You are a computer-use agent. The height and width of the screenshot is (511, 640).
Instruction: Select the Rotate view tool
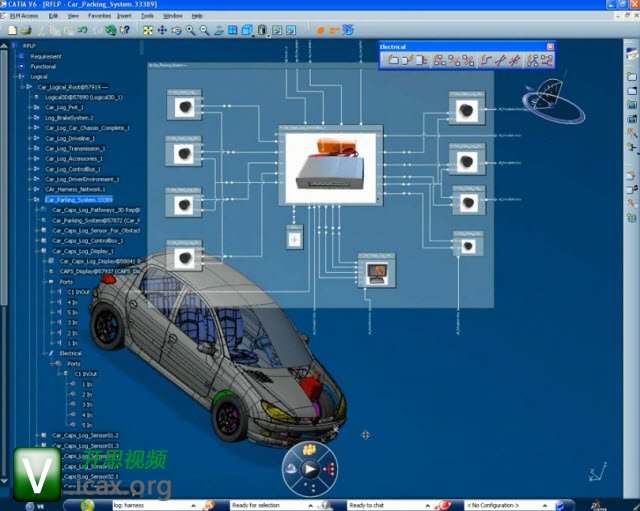click(x=176, y=30)
